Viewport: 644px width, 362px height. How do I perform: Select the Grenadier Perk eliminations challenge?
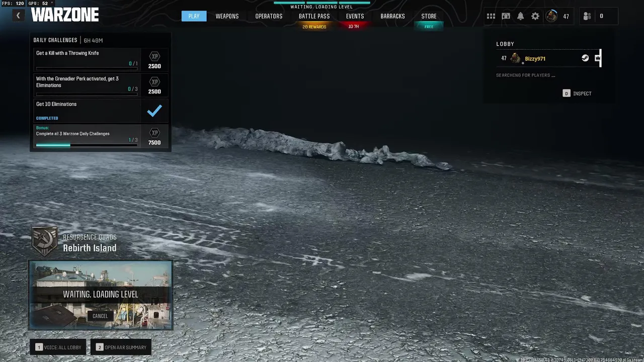pyautogui.click(x=101, y=85)
